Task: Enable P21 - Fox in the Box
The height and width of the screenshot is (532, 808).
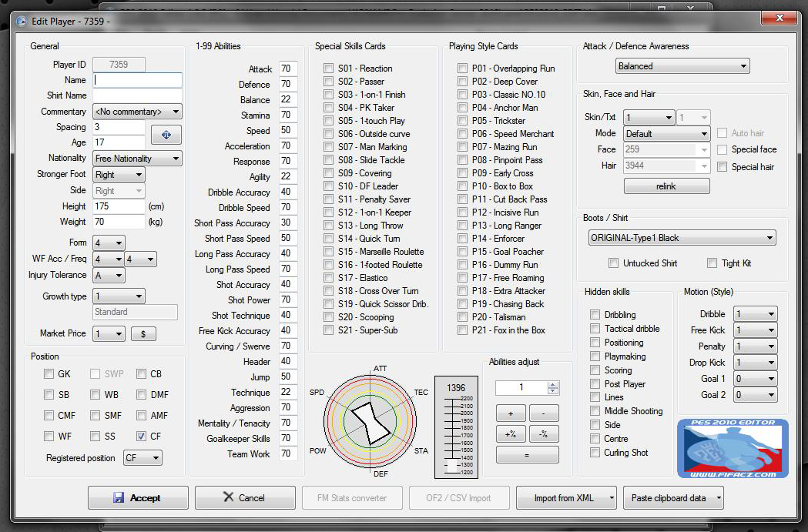Action: (462, 330)
